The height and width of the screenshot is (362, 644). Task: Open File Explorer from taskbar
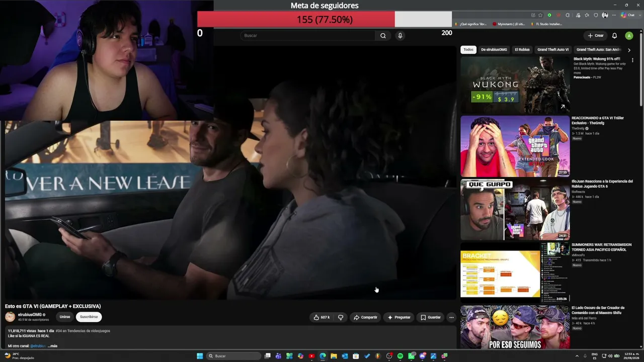(334, 356)
